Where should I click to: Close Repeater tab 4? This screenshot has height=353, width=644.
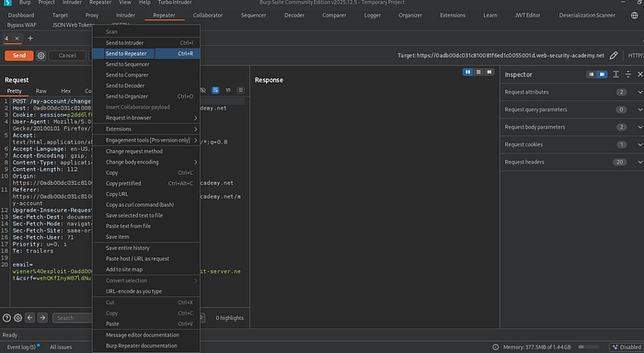(17, 39)
